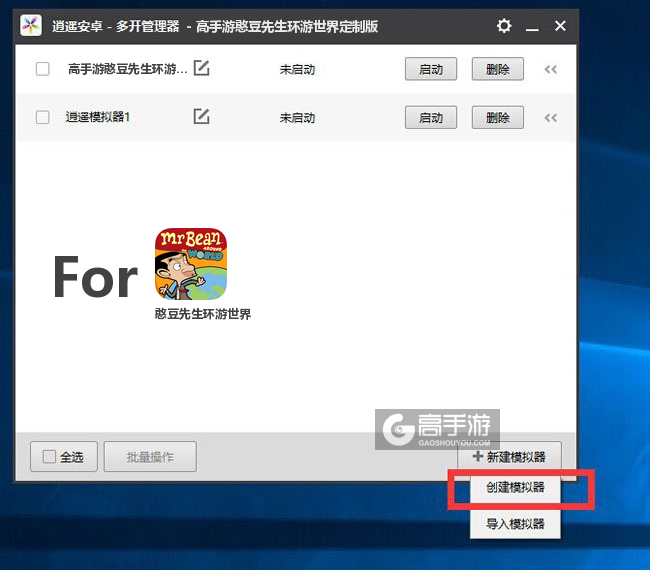The image size is (650, 570).
Task: Start the 高手游憨豆先生环游 emulator with 启动
Action: point(431,69)
